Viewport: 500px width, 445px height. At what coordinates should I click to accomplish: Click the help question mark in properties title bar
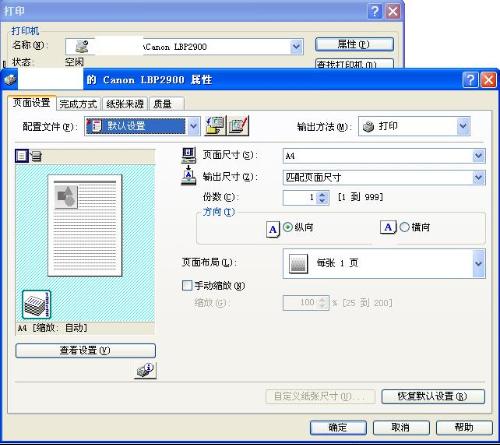tap(470, 80)
